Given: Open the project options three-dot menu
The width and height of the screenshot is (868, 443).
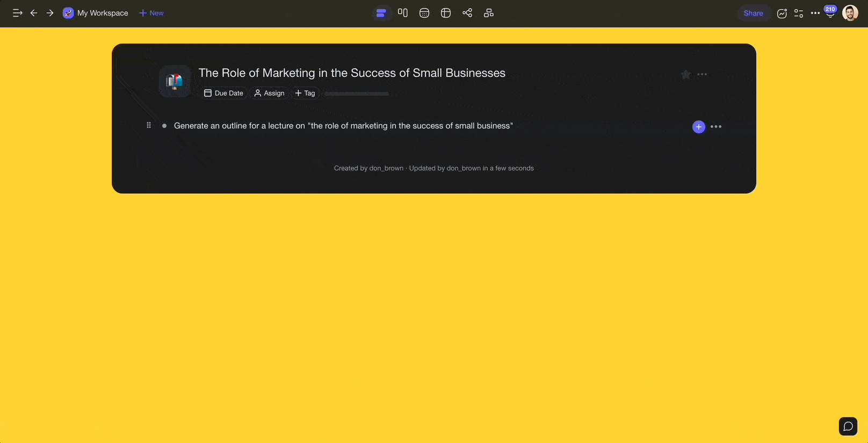Looking at the screenshot, I should click(x=702, y=75).
